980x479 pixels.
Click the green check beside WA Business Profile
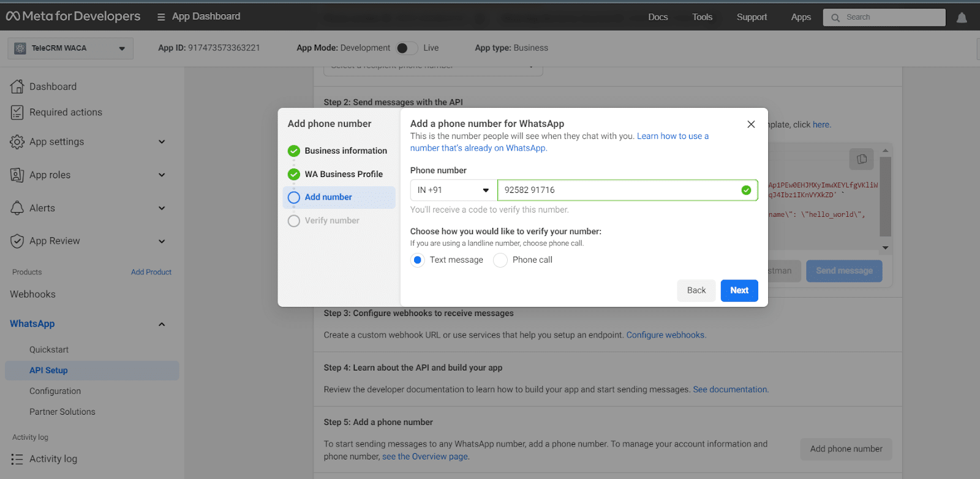click(x=294, y=174)
